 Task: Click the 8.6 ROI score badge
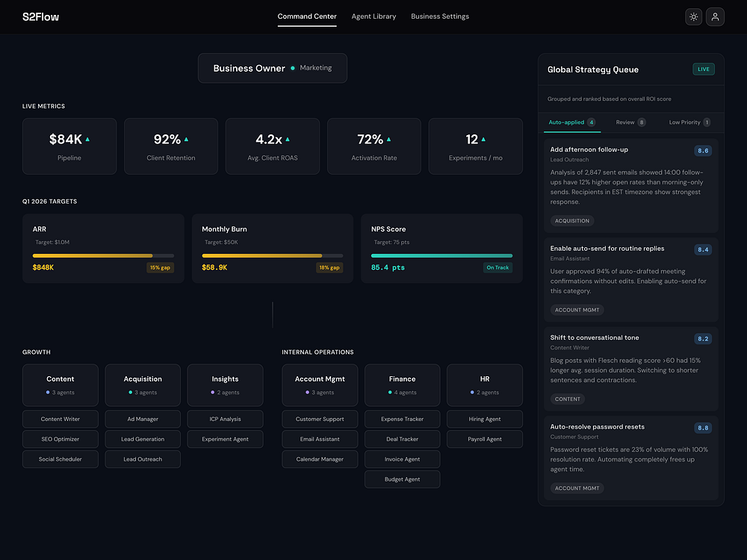click(x=703, y=151)
